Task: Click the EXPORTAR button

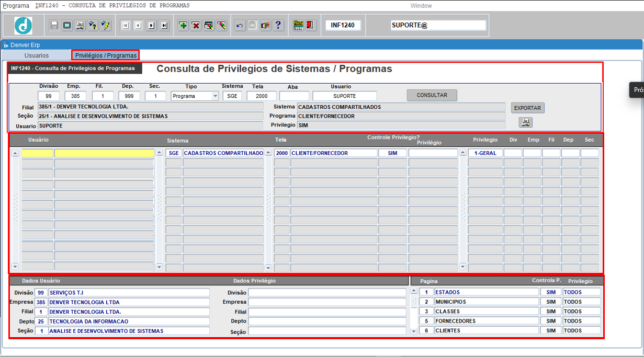Action: pyautogui.click(x=527, y=108)
